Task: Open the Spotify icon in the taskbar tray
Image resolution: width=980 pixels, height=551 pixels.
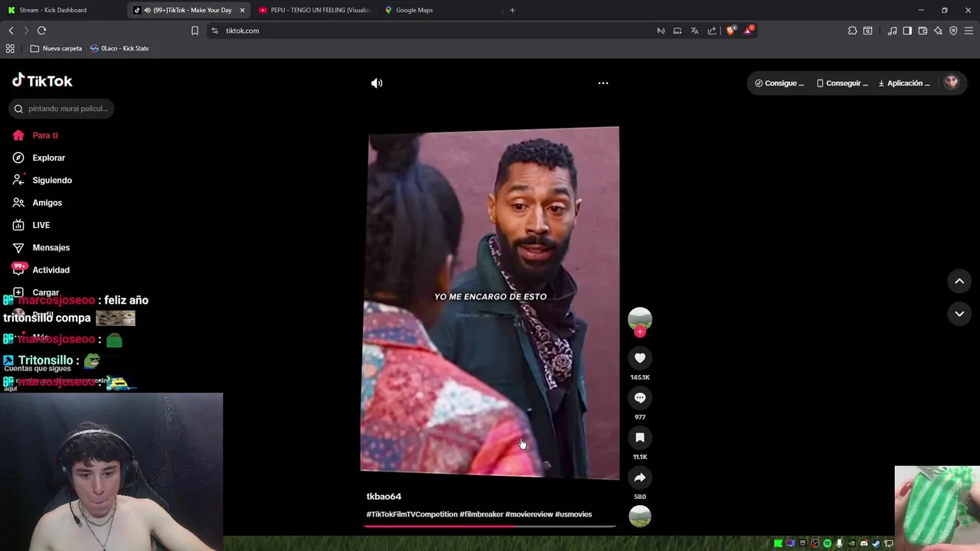Action: click(x=828, y=543)
